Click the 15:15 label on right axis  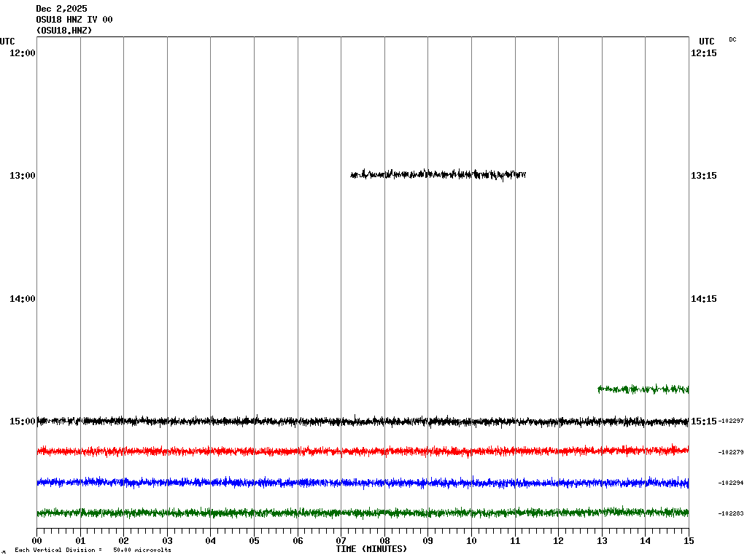point(703,421)
